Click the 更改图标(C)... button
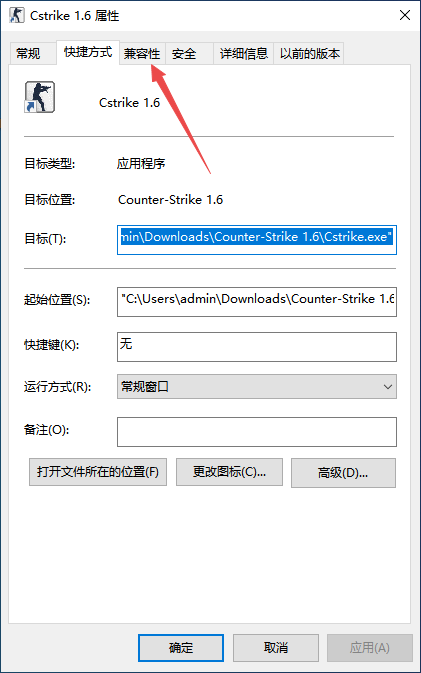 pos(229,472)
